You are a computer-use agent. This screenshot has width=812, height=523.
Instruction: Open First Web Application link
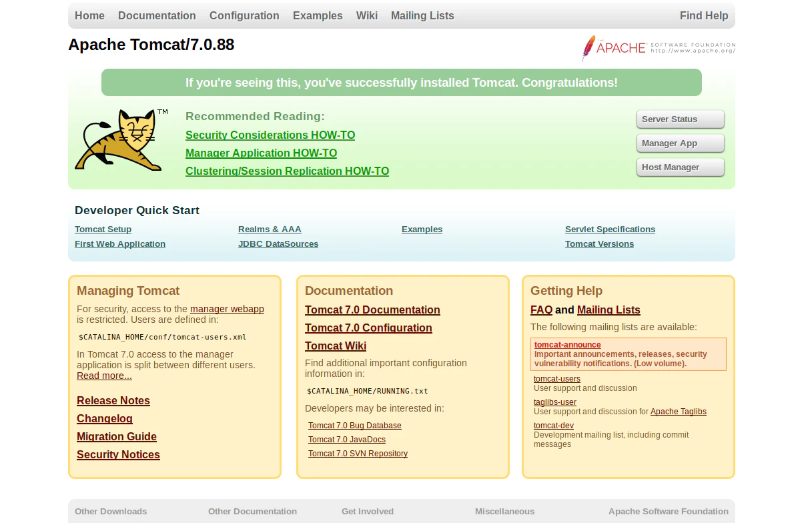pos(120,244)
